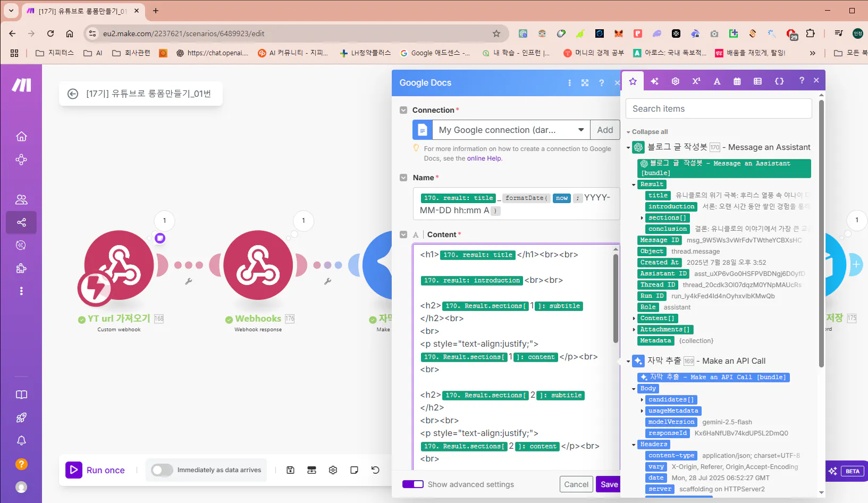Go back using arrow beside the scenario name
This screenshot has width=868, height=503.
pyautogui.click(x=73, y=94)
